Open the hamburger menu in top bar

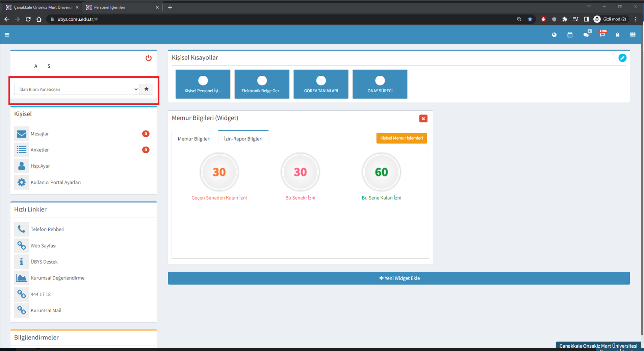(x=7, y=35)
